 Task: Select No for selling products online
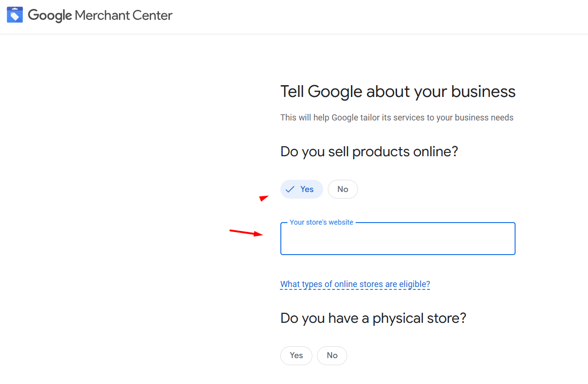pos(343,189)
